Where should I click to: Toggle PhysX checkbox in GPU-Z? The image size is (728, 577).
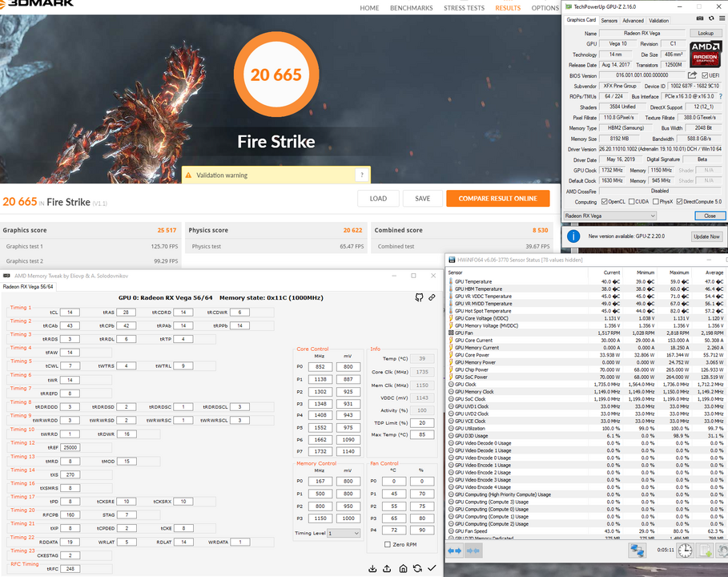tap(656, 202)
